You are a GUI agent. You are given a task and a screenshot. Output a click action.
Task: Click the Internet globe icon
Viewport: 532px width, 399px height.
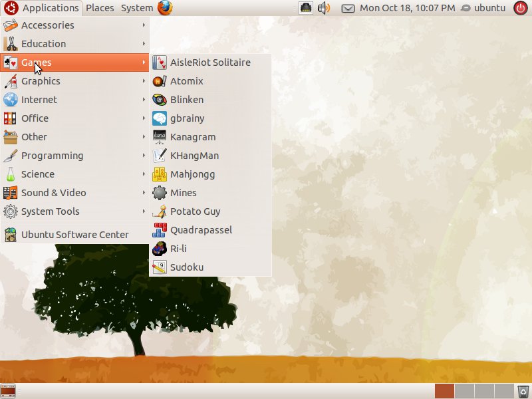pyautogui.click(x=11, y=100)
